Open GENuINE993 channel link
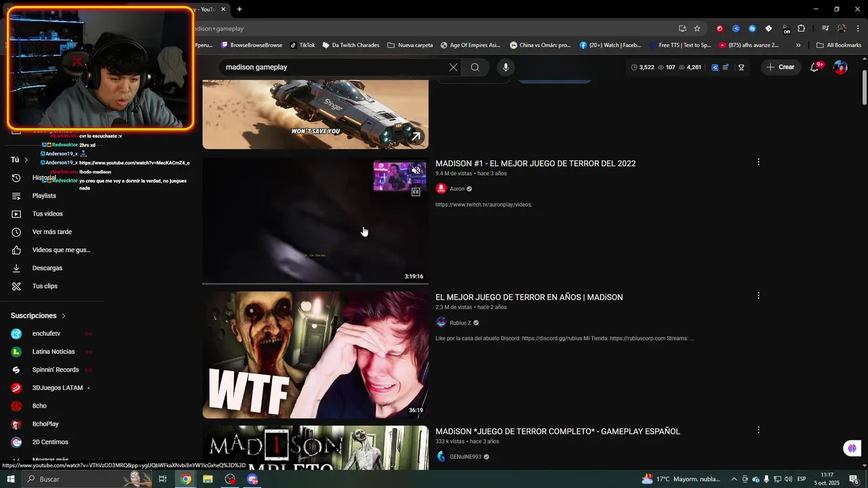The height and width of the screenshot is (488, 868). click(465, 457)
